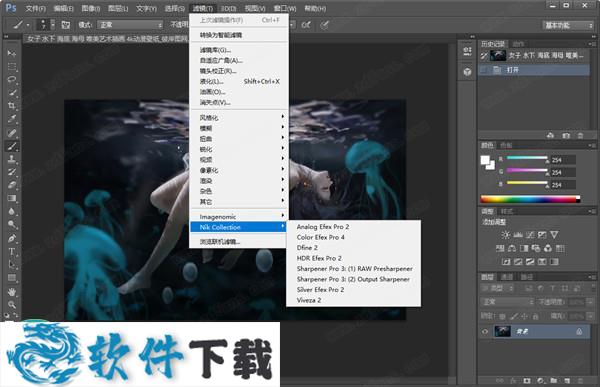This screenshot has height=387, width=600.
Task: Choose Viveza 2 from Nik Collection
Action: click(309, 300)
